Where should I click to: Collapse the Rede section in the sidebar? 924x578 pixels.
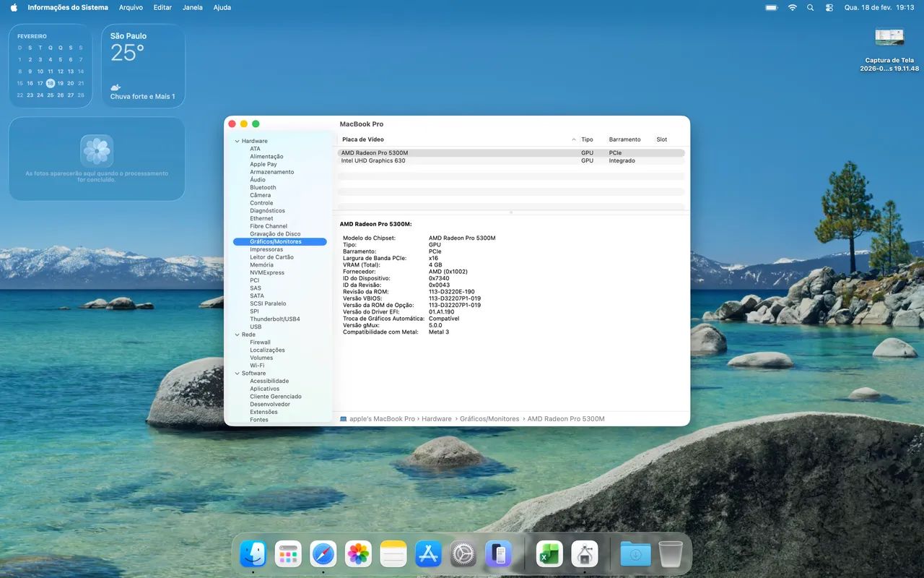(237, 335)
